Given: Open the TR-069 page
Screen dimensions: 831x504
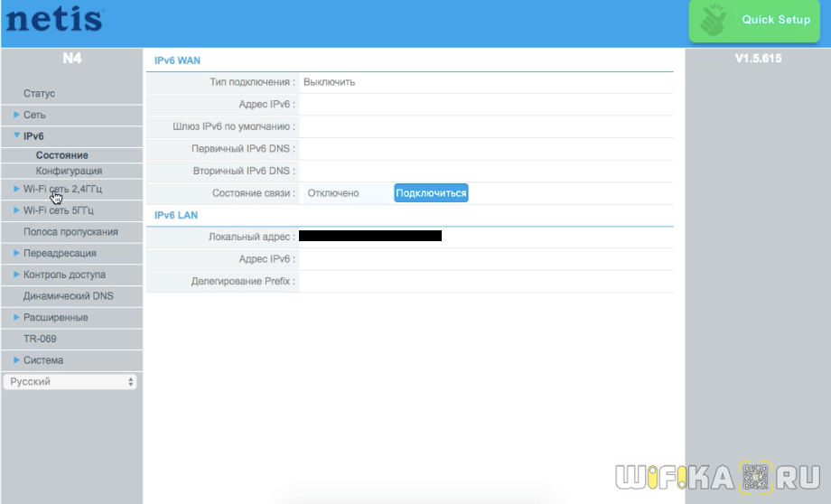Looking at the screenshot, I should (40, 339).
